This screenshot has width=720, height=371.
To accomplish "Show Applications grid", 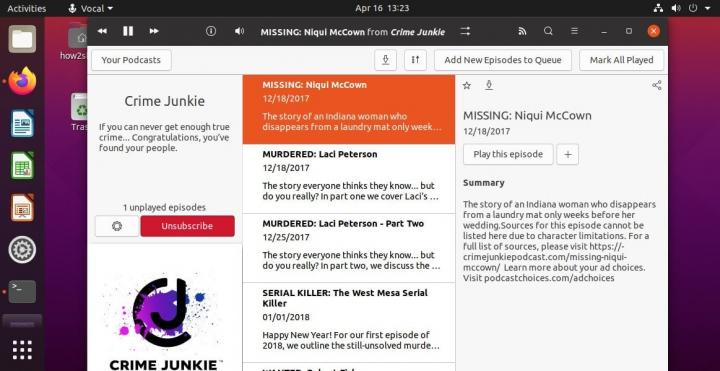I will [22, 350].
